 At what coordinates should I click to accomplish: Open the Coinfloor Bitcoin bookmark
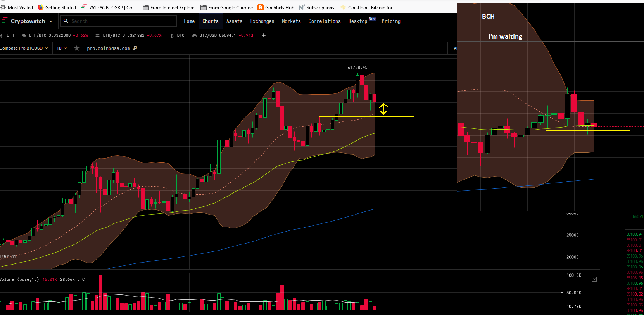[369, 7]
